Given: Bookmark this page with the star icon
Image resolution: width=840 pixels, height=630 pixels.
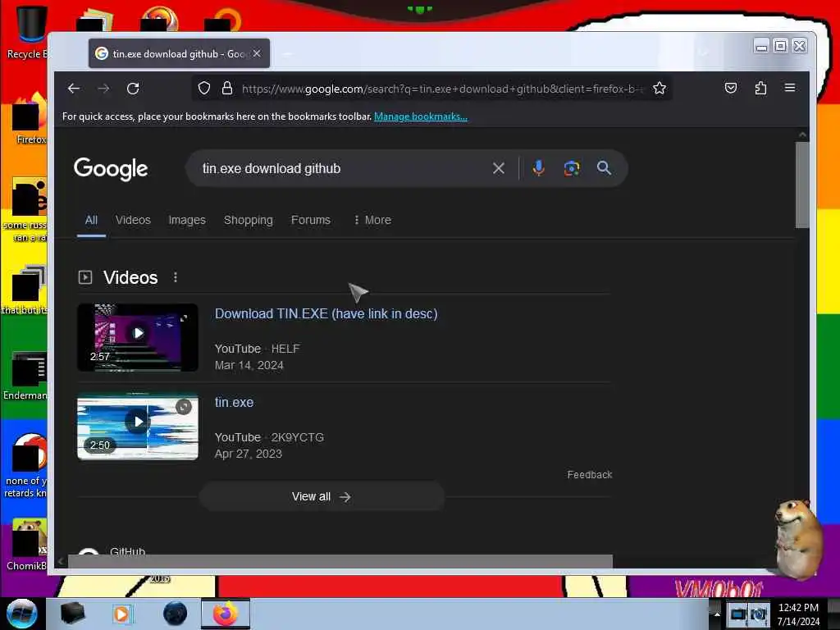Looking at the screenshot, I should pyautogui.click(x=660, y=88).
